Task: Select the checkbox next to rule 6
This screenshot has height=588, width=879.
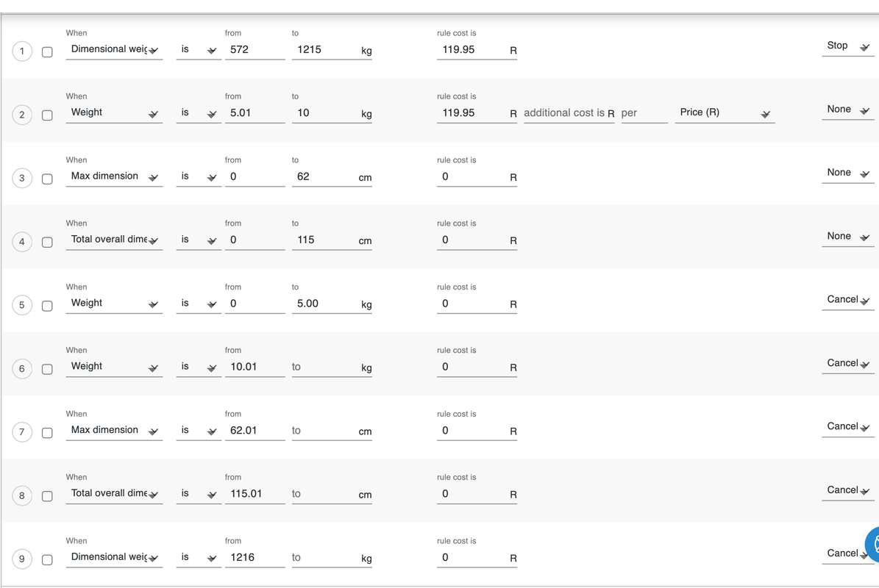Action: pyautogui.click(x=47, y=369)
